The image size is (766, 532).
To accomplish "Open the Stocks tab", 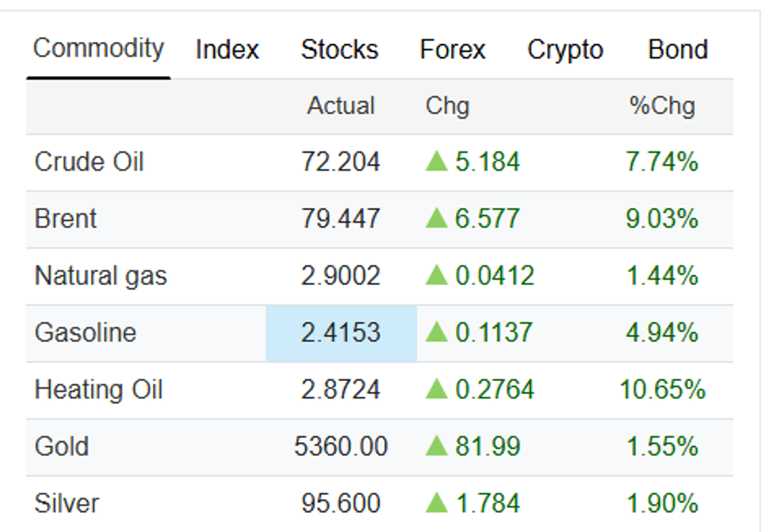I will coord(340,49).
